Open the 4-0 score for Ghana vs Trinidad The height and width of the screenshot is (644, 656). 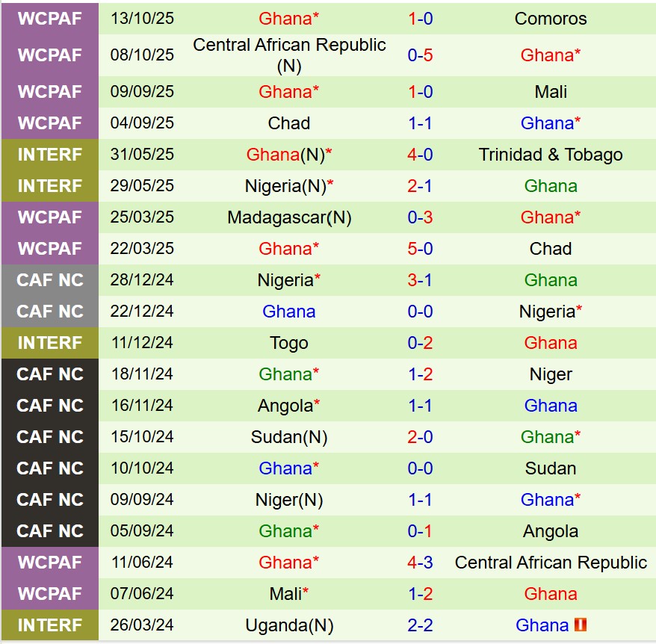420,155
